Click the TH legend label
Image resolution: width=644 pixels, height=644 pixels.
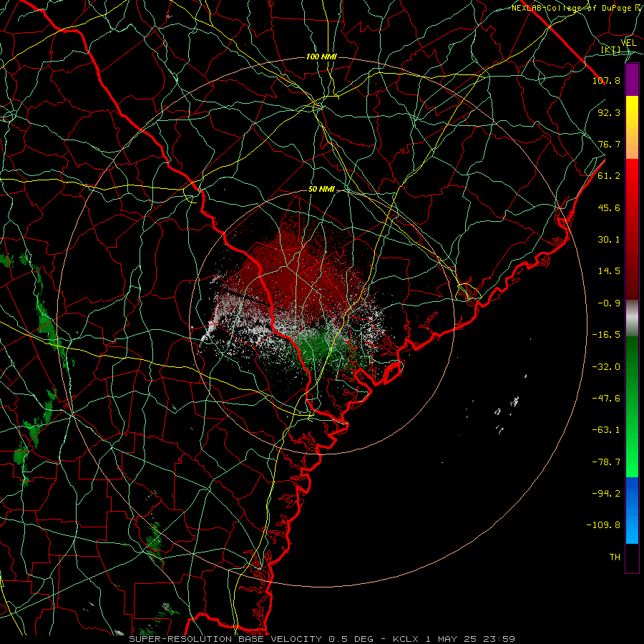pos(615,557)
